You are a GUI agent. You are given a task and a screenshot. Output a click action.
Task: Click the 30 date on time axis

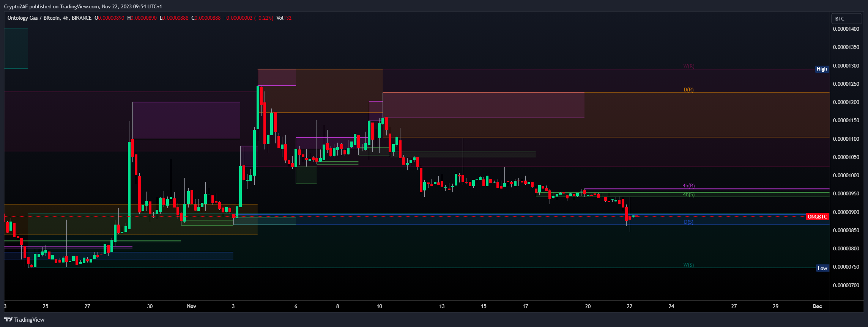[150, 306]
